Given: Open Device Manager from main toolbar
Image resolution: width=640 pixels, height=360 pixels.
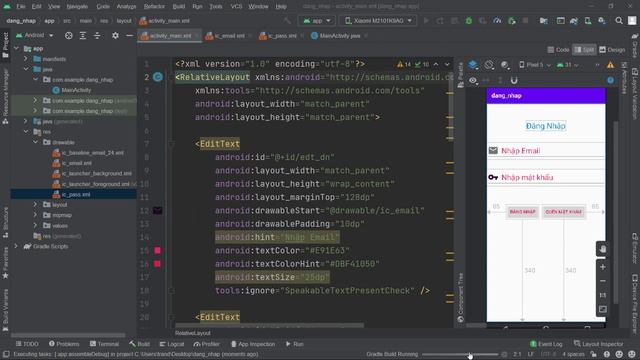Looking at the screenshot, I should tap(588, 21).
